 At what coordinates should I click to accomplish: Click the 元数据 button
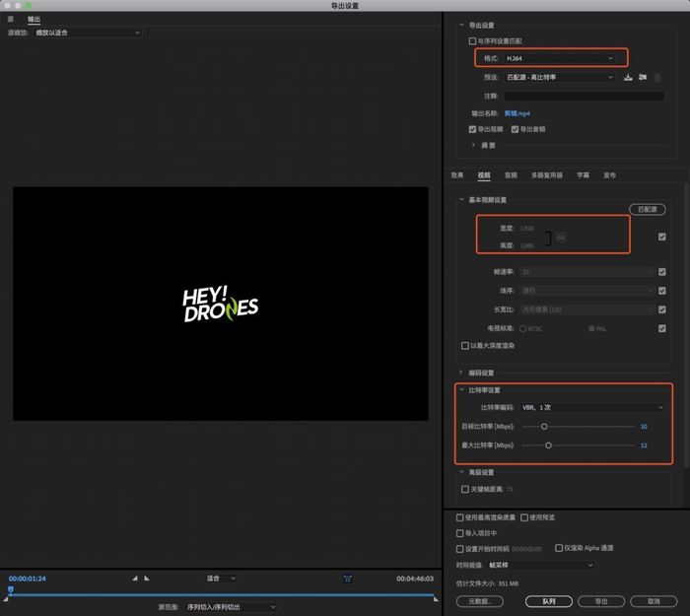point(480,601)
